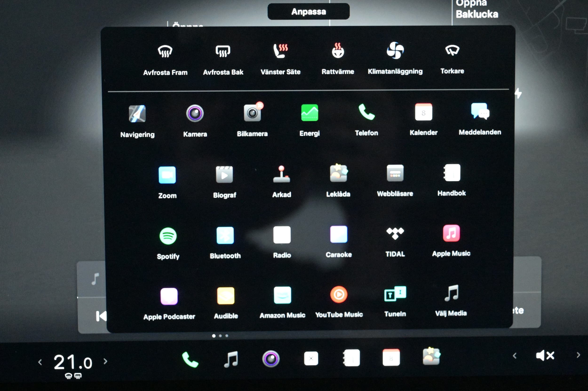Viewport: 588px width, 391px height.
Task: Open the Kalender app in the grid
Action: coord(423,112)
